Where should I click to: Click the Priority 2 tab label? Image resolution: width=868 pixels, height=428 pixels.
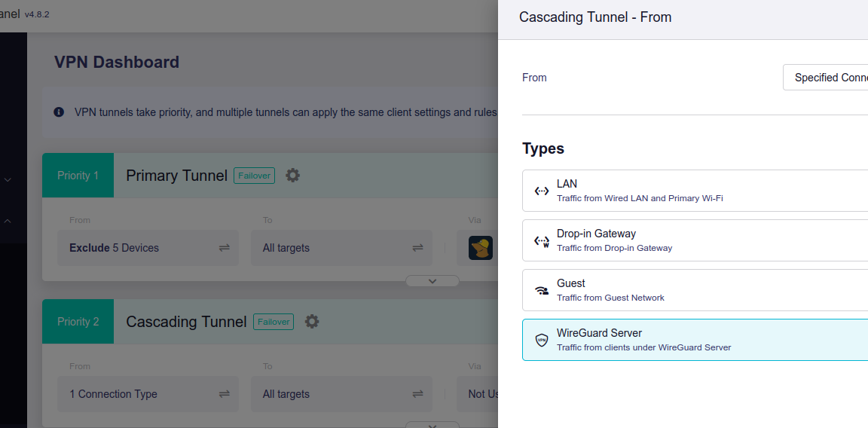[x=78, y=322]
